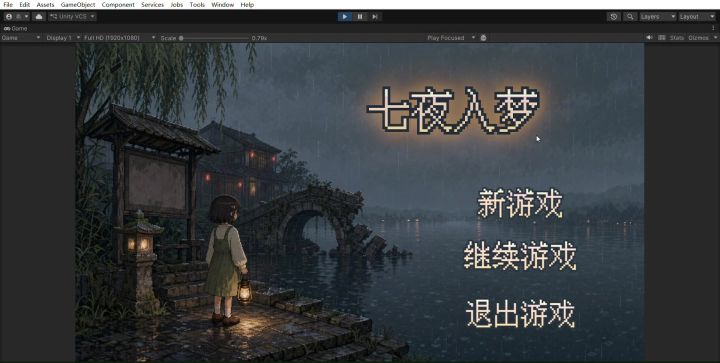Open the Help menu
Screen dimensions: 720x363
tap(247, 5)
